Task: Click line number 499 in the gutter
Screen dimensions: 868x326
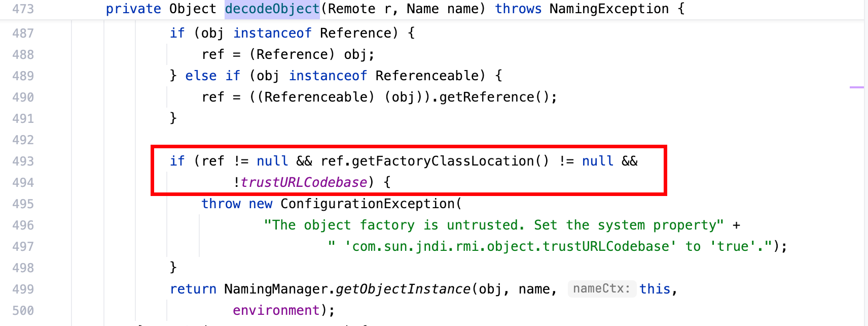Action: (23, 289)
